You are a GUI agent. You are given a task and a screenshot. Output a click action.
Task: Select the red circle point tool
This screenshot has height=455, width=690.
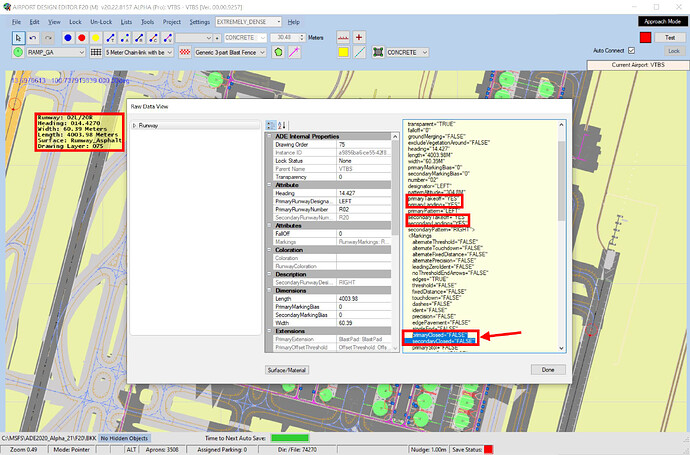point(81,38)
